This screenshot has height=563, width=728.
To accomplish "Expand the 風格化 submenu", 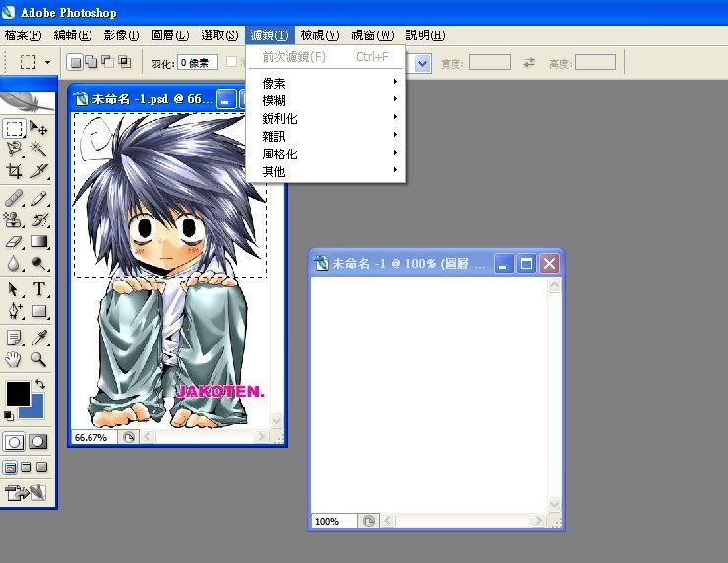I will [x=328, y=154].
